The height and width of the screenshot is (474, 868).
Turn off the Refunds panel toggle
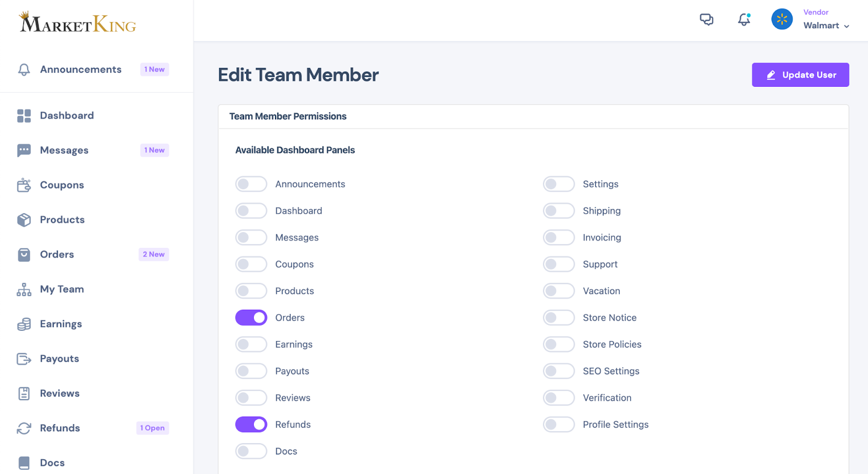coord(251,425)
